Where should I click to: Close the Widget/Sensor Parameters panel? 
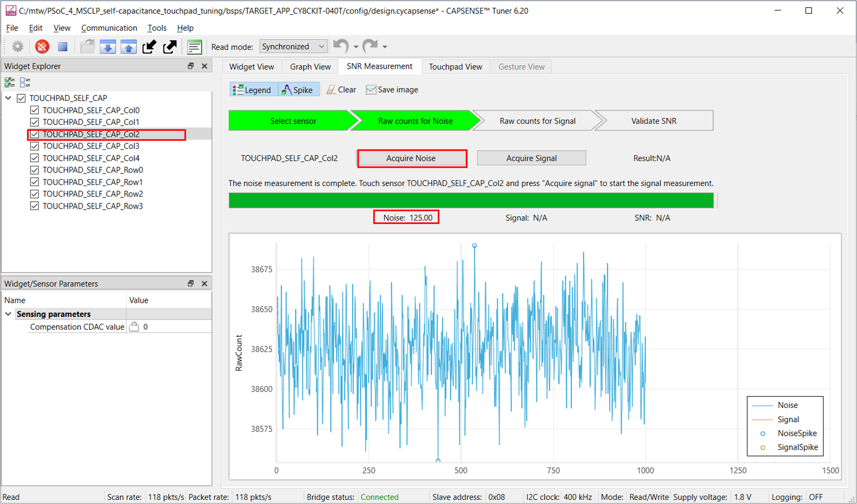click(x=205, y=283)
